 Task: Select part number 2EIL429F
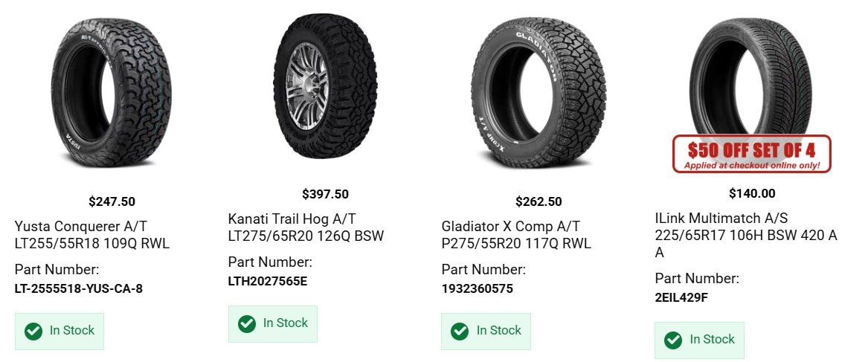click(681, 298)
